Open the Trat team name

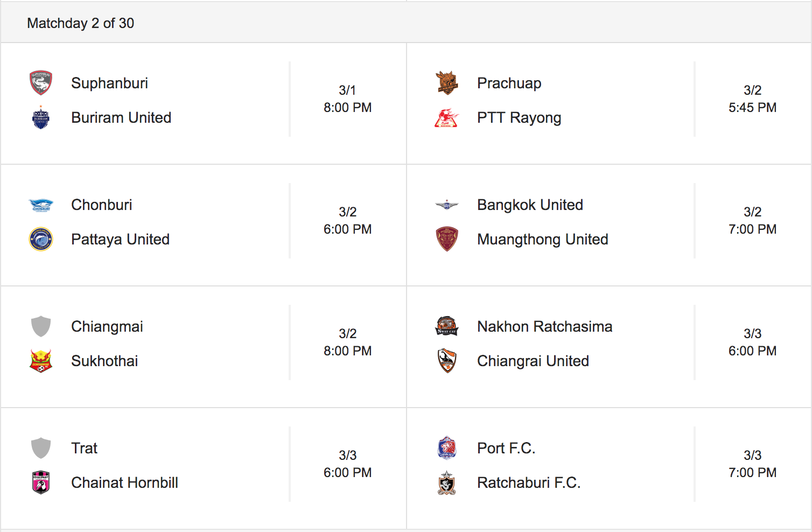pos(85,448)
